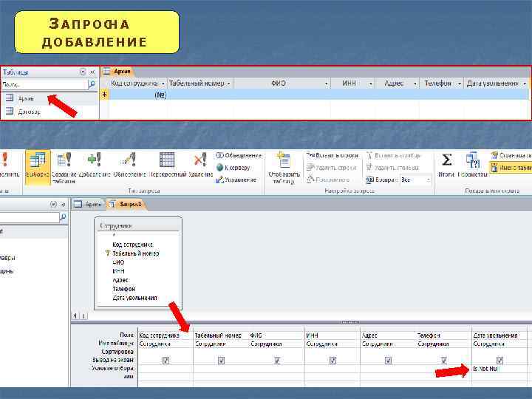This screenshot has height=399, width=532.
Task: Click the Поле cell containing Телефон
Action: click(444, 335)
